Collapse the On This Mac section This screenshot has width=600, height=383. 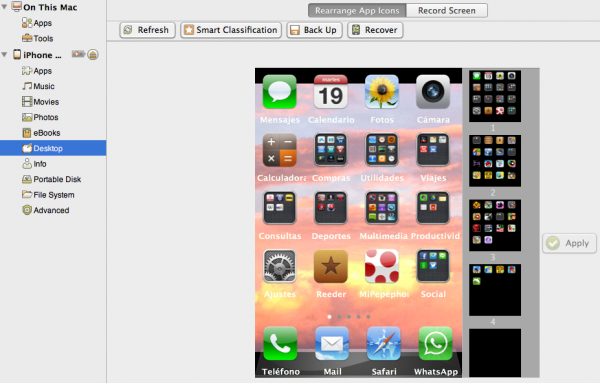point(4,7)
